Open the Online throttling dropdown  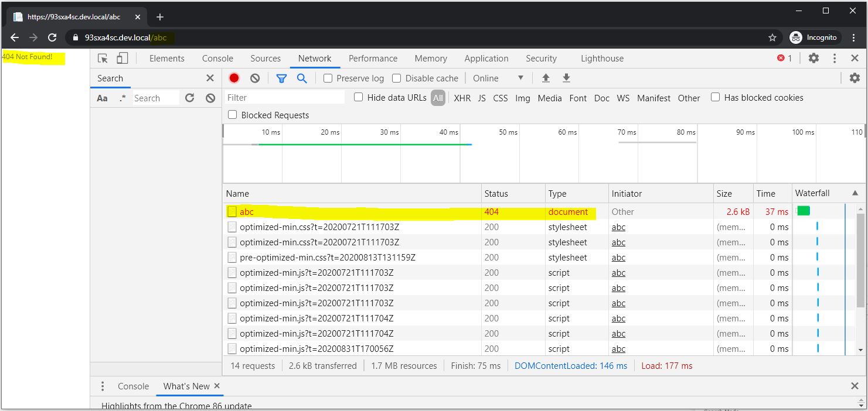[x=498, y=78]
